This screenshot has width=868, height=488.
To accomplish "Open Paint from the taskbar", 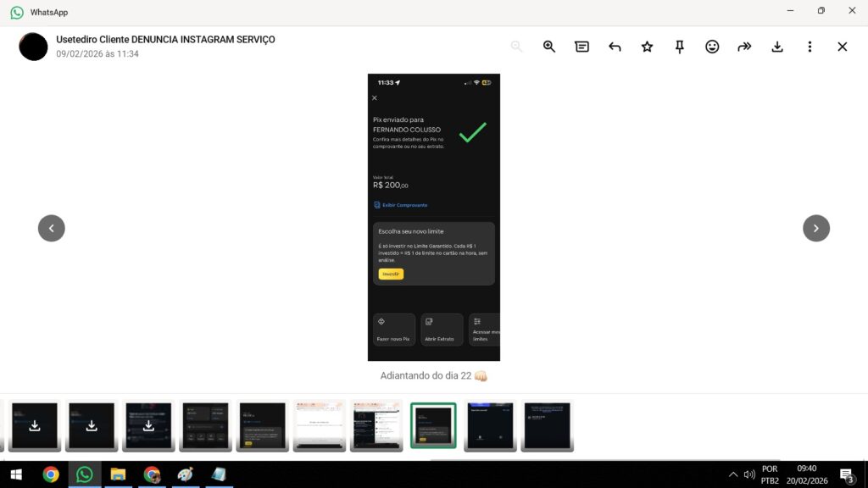I will pyautogui.click(x=186, y=474).
